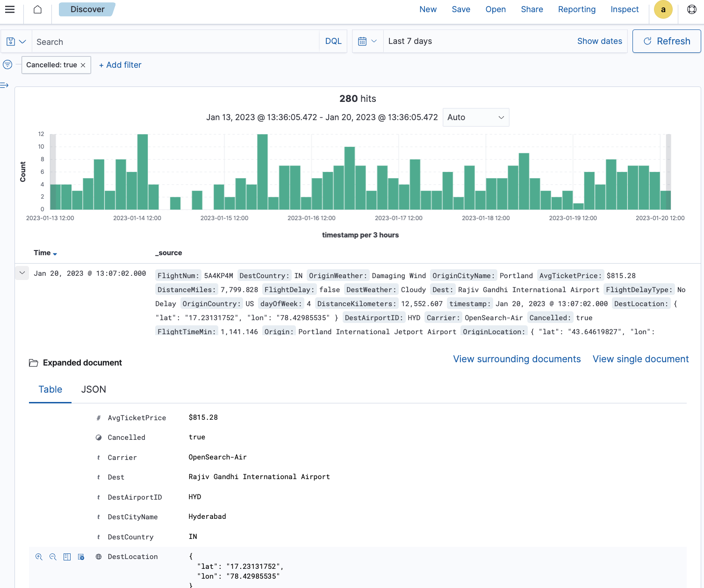Viewport: 704px width, 588px height.
Task: Click Rajiv Gandhi International Airport table value
Action: click(259, 477)
